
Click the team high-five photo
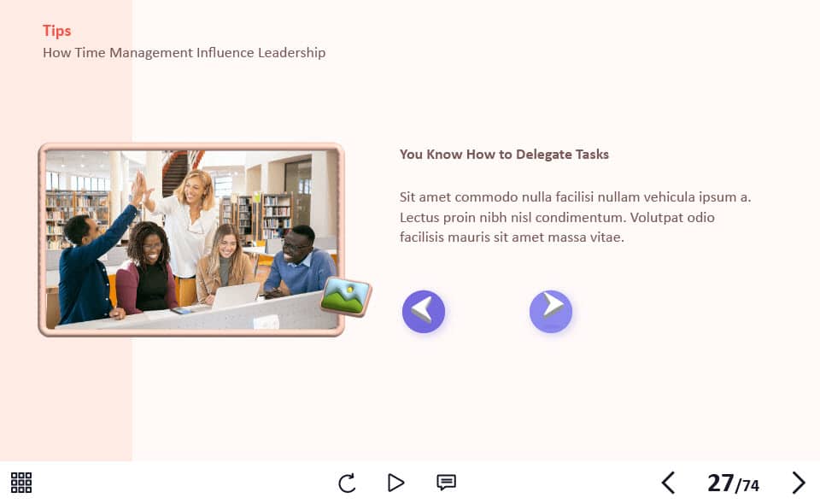pyautogui.click(x=191, y=239)
